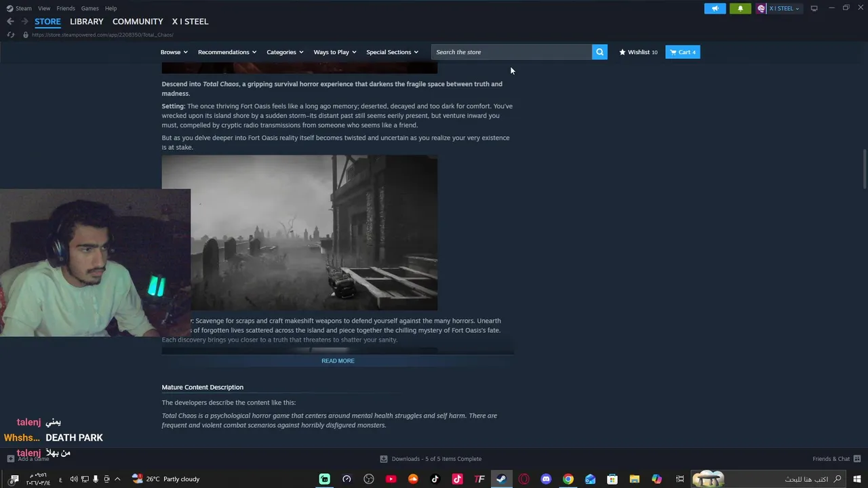The width and height of the screenshot is (868, 488).
Task: Open the Cart
Action: click(683, 52)
